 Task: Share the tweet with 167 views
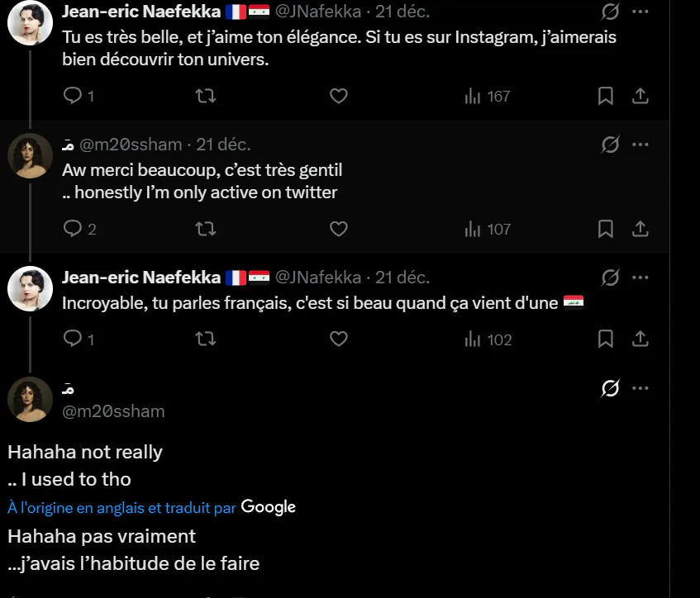point(640,96)
